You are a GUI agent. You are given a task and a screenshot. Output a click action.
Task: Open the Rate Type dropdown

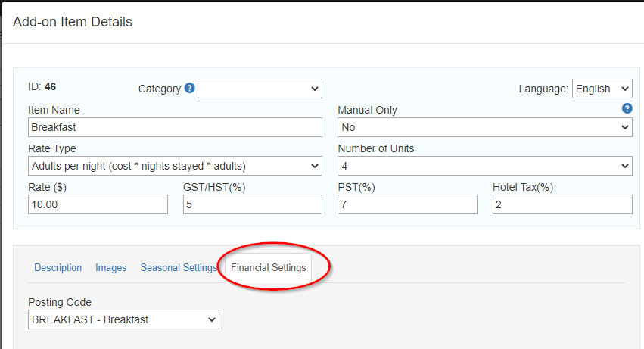(175, 166)
